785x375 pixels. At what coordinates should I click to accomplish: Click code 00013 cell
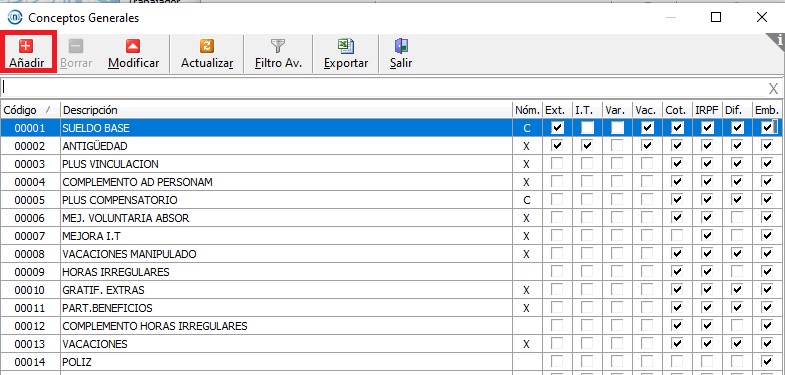click(30, 344)
